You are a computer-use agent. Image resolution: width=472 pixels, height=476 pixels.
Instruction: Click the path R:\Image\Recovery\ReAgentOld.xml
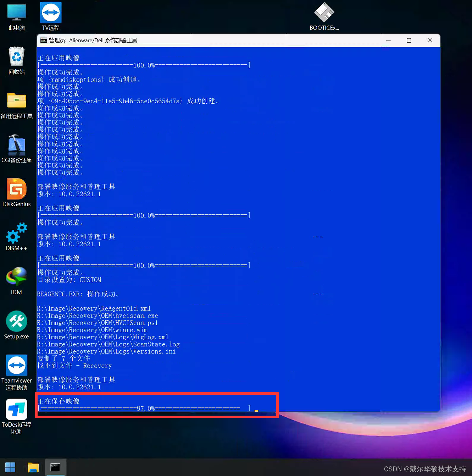coord(94,308)
